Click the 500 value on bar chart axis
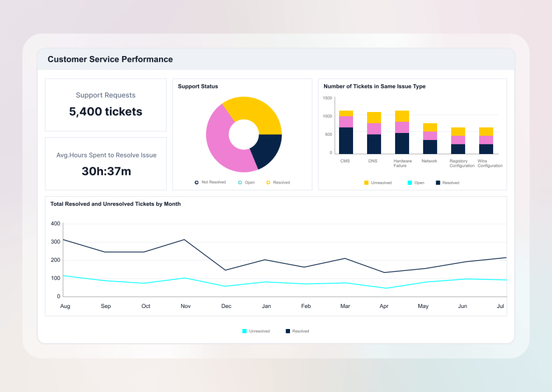 click(328, 134)
